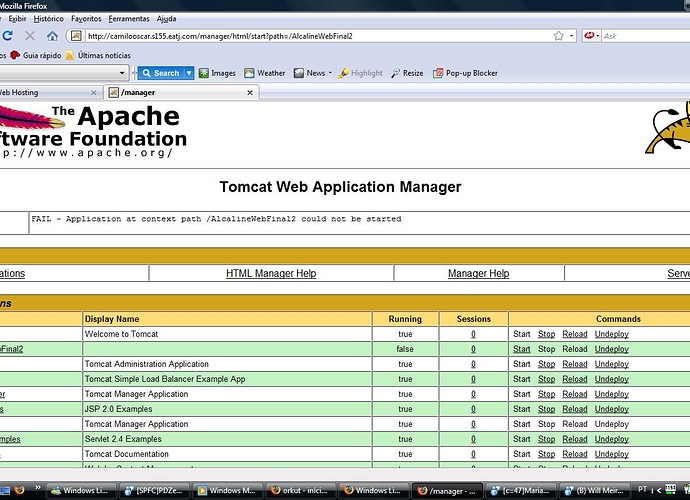Open the Exibir menu
This screenshot has width=690, height=500.
[x=17, y=18]
